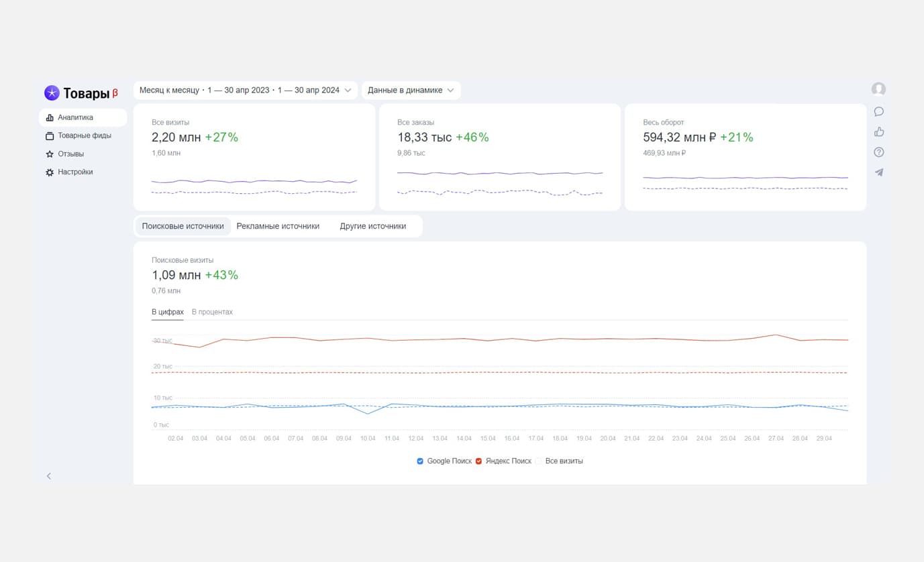924x562 pixels.
Task: Open the help question mark icon
Action: (878, 152)
